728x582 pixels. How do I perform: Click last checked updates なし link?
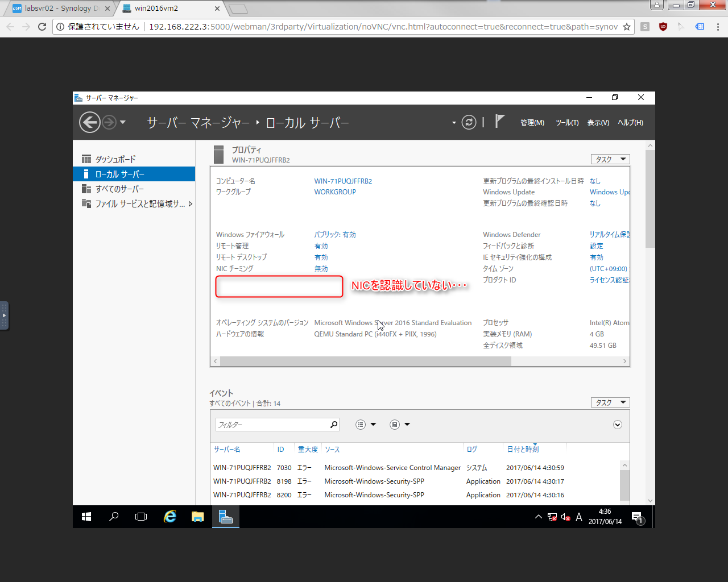(595, 203)
